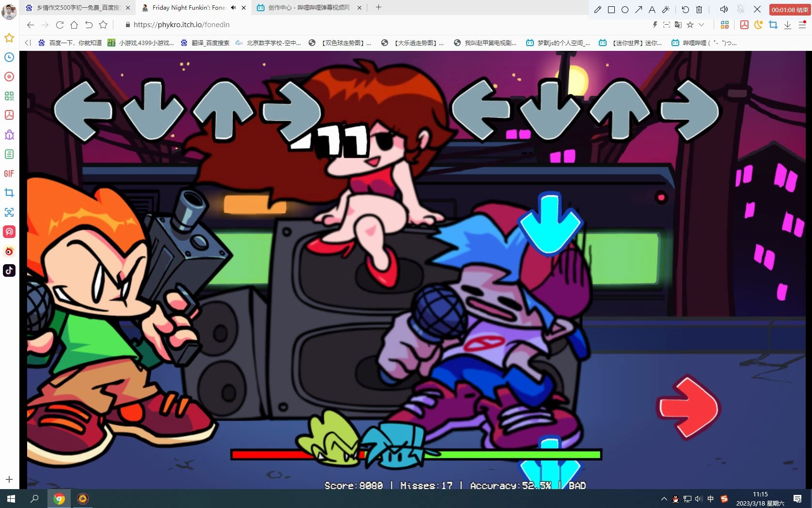
Task: Reload the current page
Action: click(x=60, y=25)
